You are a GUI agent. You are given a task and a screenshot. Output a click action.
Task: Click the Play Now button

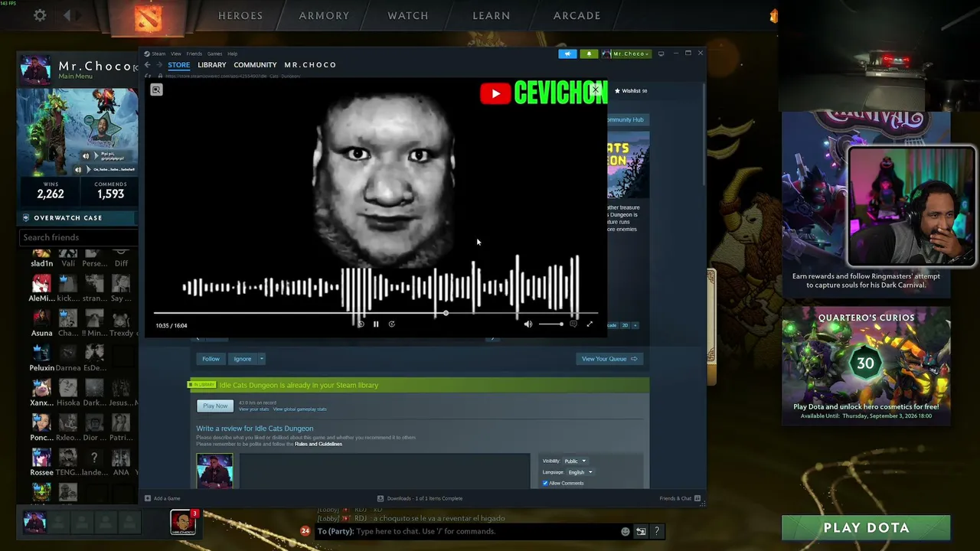[215, 406]
